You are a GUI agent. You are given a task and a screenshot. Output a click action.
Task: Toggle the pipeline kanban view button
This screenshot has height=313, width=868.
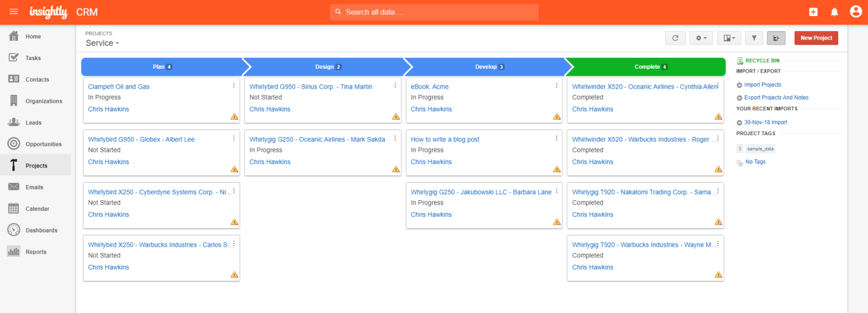coord(776,38)
